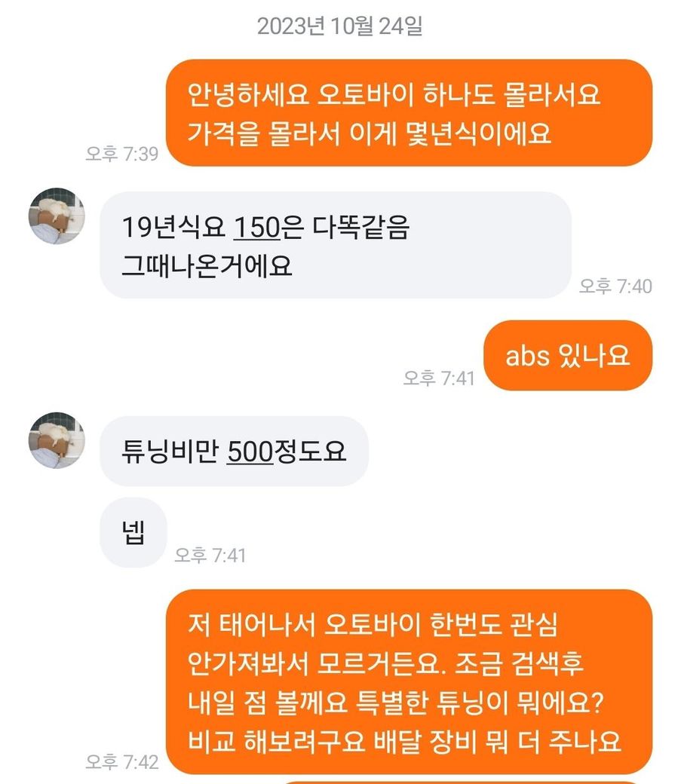
Task: Tap the date header 2023년 10월 24일
Action: [x=340, y=26]
